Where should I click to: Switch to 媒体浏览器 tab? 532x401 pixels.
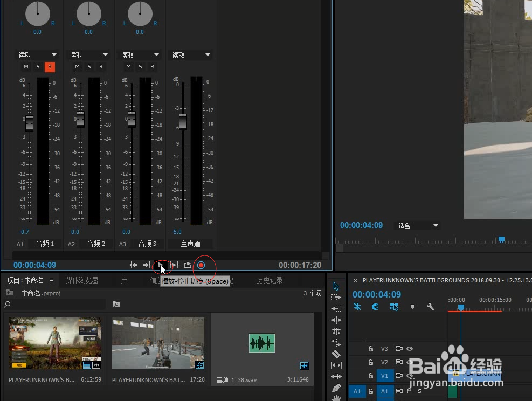pyautogui.click(x=82, y=281)
